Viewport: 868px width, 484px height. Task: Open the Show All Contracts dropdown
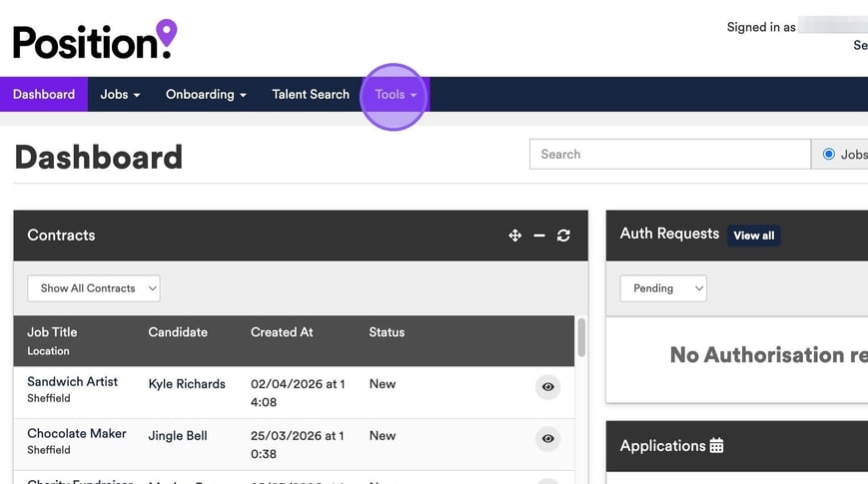94,288
